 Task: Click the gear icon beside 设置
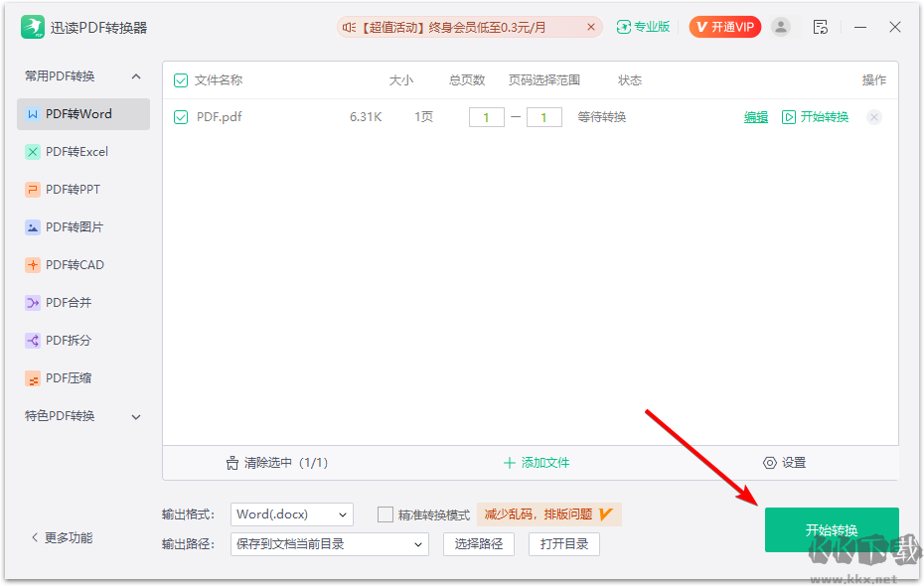click(770, 463)
